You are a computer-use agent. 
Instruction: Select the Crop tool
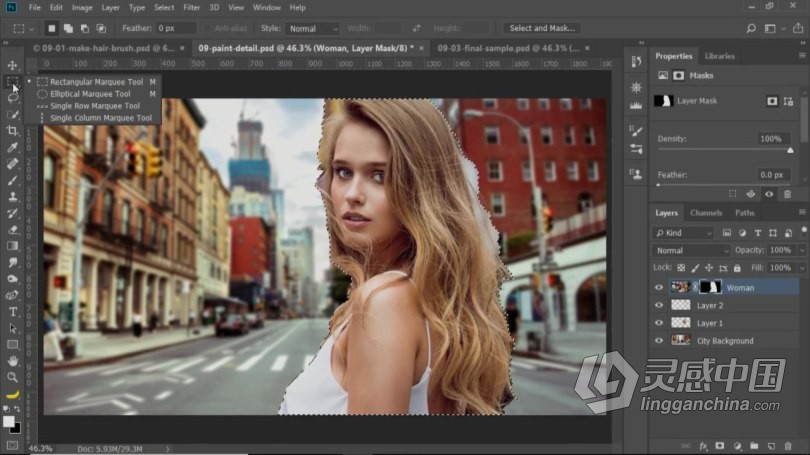12,131
